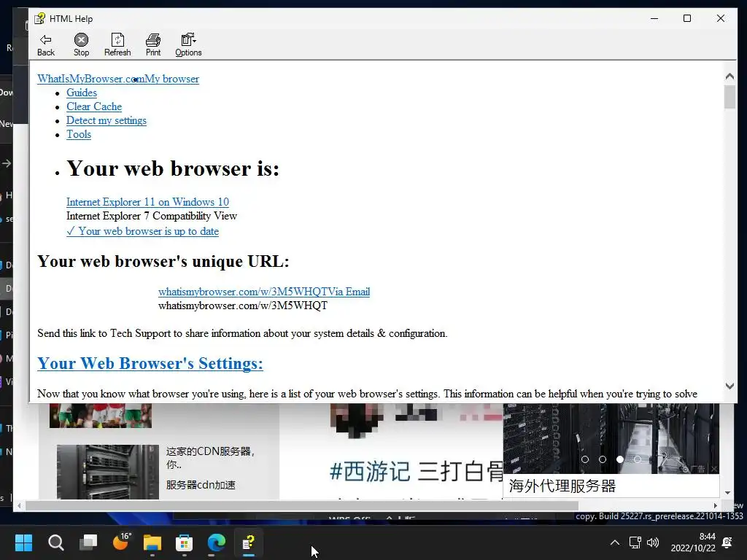Open WhatIsMyBrowser.com My browser link
Screen dimensions: 747x560
pos(118,79)
